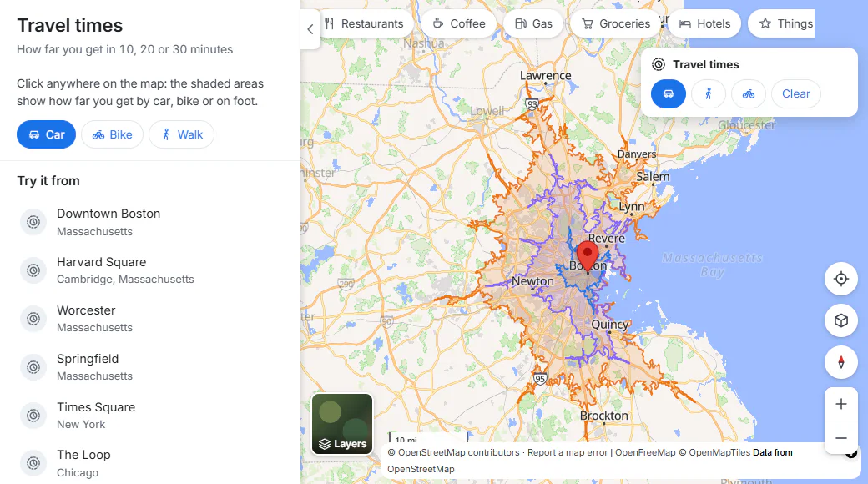
Task: Click the I-90 highway shield
Action: 386,321
